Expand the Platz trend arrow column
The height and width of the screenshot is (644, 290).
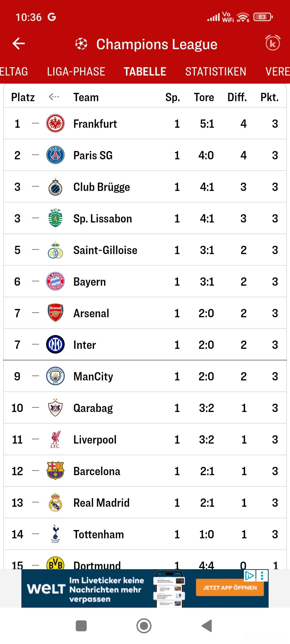coord(54,97)
